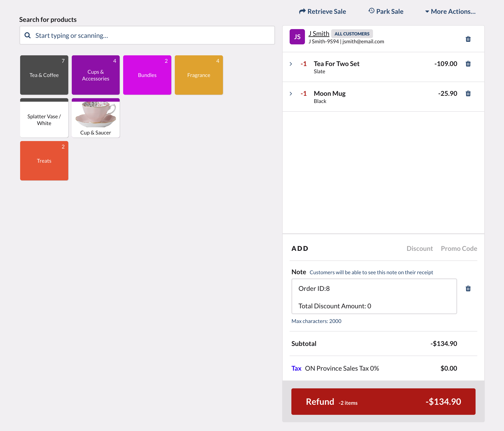This screenshot has width=504, height=431.
Task: Click the Retrieve Sale arrow icon
Action: tap(302, 11)
